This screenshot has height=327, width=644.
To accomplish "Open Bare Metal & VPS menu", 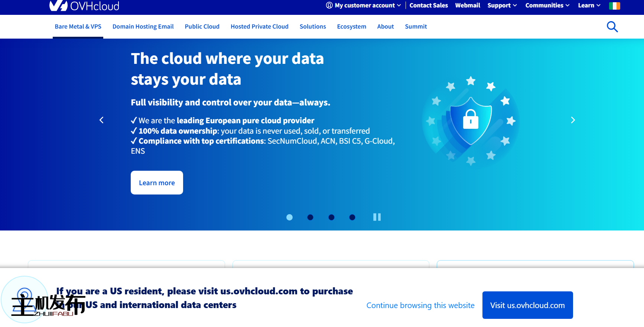I will click(78, 27).
